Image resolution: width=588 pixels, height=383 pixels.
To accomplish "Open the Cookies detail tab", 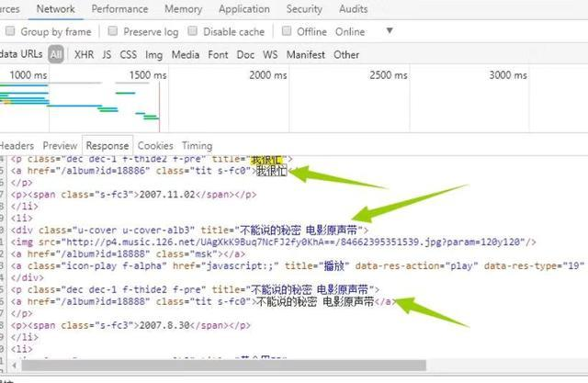I will point(155,145).
